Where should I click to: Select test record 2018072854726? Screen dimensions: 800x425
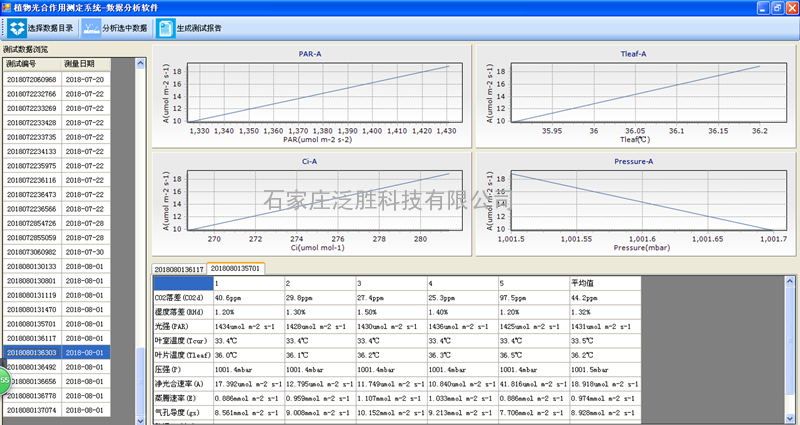point(57,223)
